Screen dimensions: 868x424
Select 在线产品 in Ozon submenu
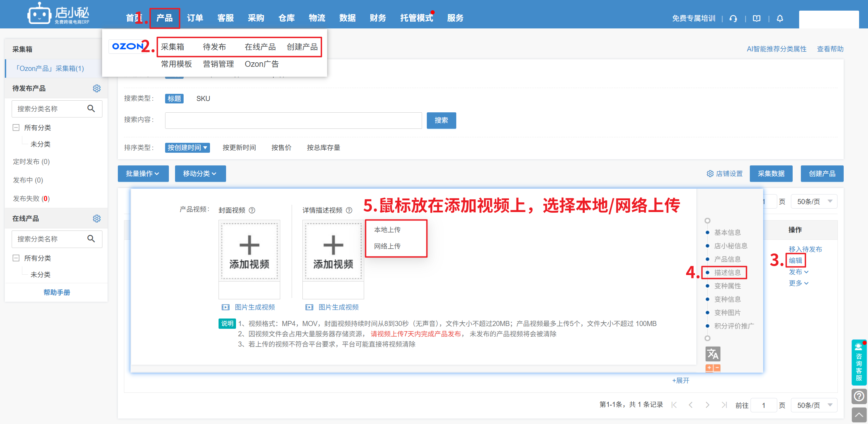260,47
